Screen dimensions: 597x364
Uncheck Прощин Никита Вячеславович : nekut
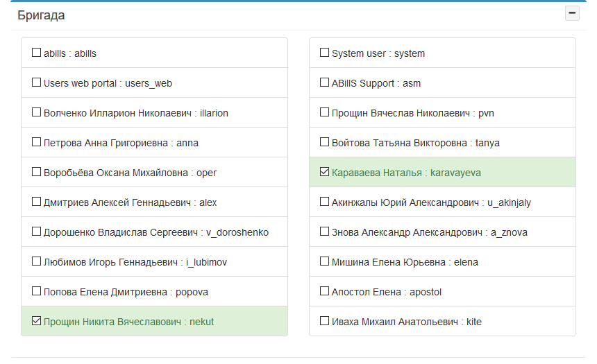click(36, 321)
